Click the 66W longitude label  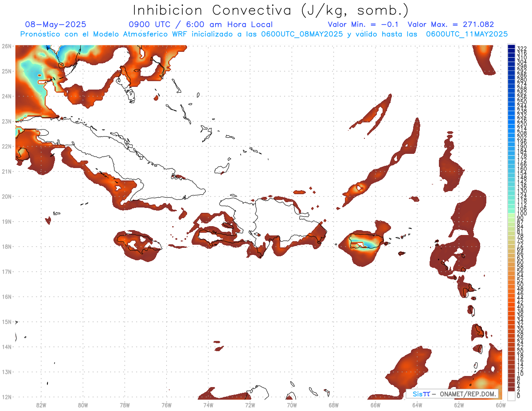click(x=375, y=405)
